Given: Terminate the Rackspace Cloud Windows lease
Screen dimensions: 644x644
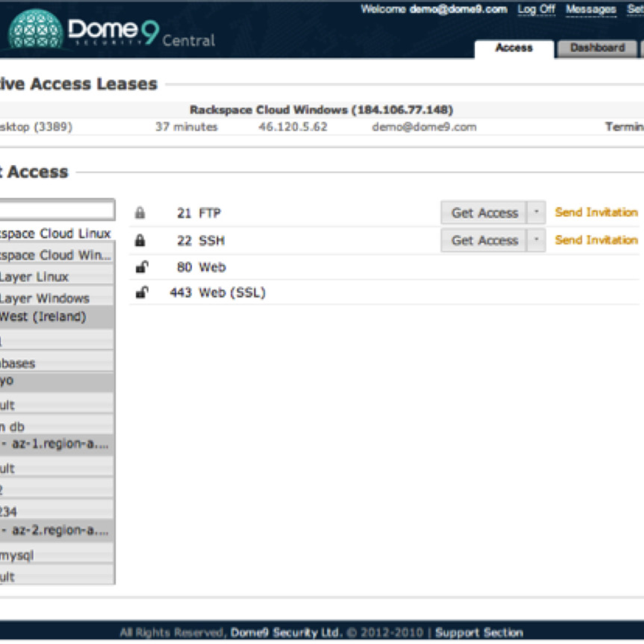Looking at the screenshot, I should (x=624, y=127).
